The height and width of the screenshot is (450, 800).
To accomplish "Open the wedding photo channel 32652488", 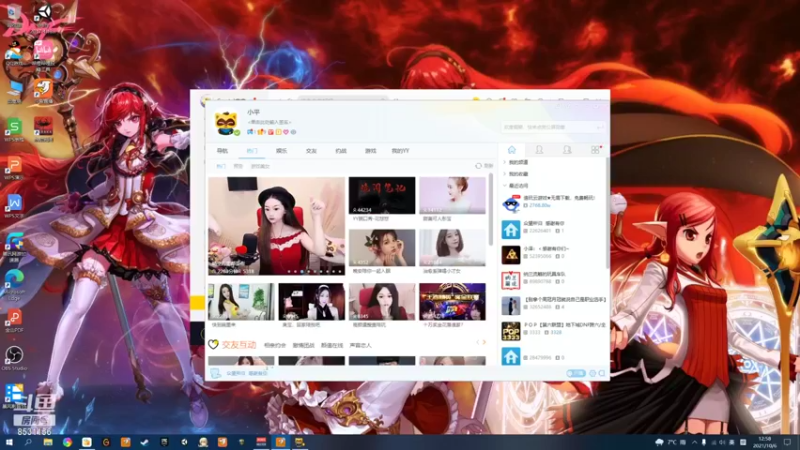I will point(554,305).
